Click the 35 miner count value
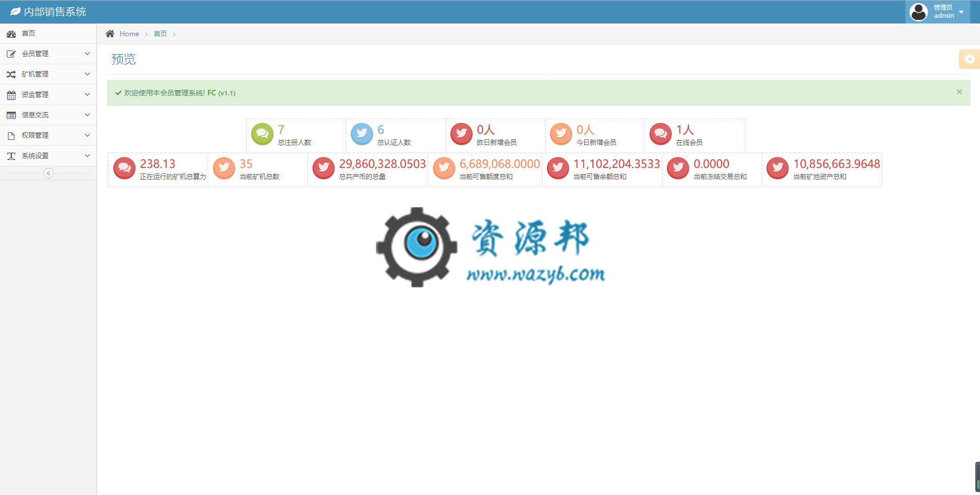The image size is (980, 495). pos(246,164)
